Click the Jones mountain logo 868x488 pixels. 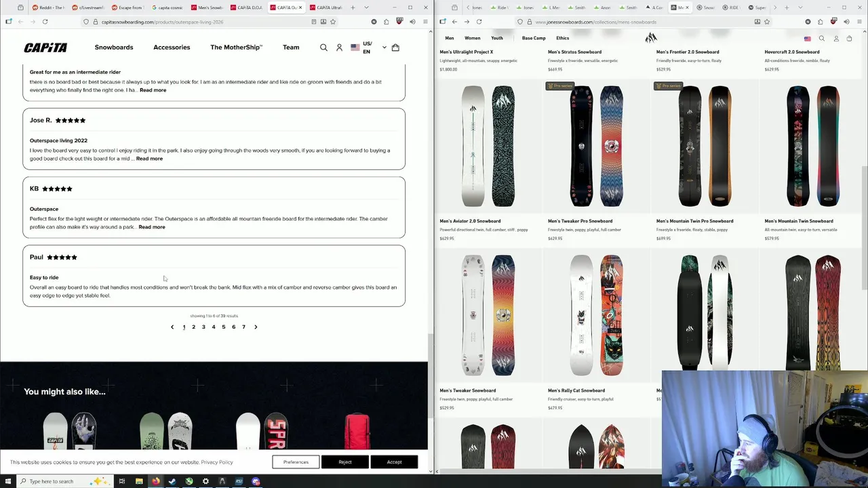(x=651, y=37)
